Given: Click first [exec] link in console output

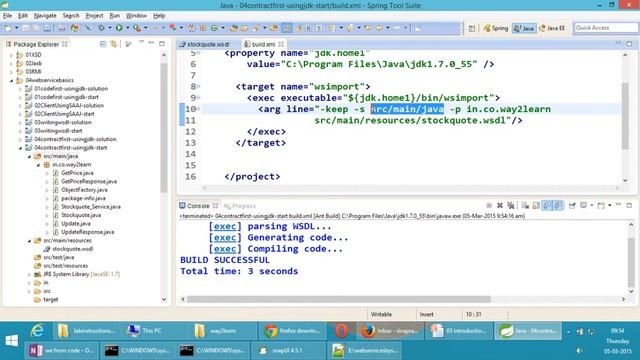Looking at the screenshot, I should [x=225, y=226].
